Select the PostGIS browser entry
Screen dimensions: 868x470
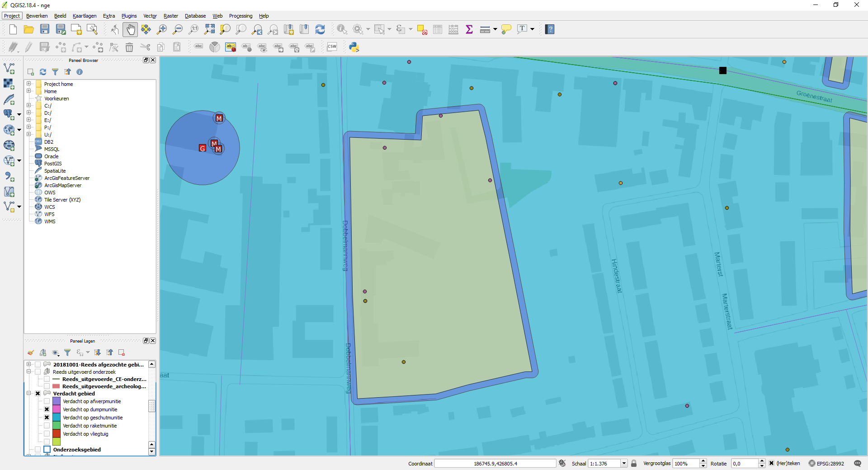[53, 164]
